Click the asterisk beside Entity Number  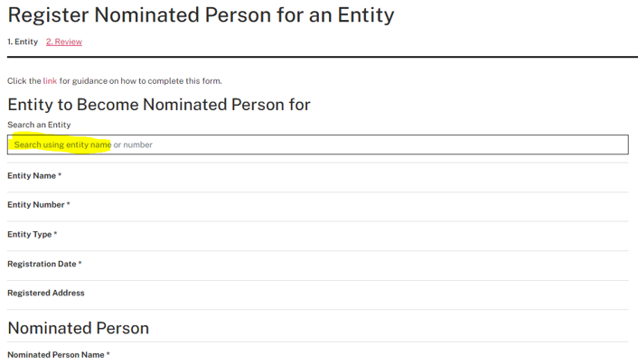[x=68, y=205]
